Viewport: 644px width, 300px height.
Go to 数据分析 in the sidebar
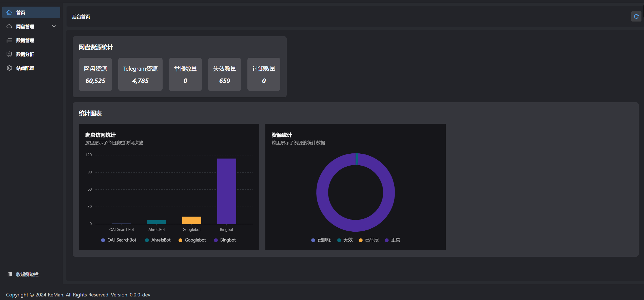pos(31,54)
